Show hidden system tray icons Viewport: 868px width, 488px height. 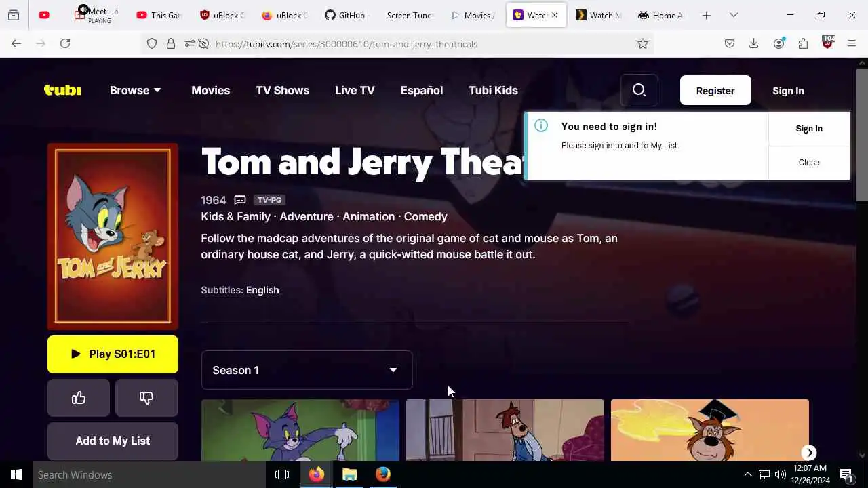coord(747,474)
